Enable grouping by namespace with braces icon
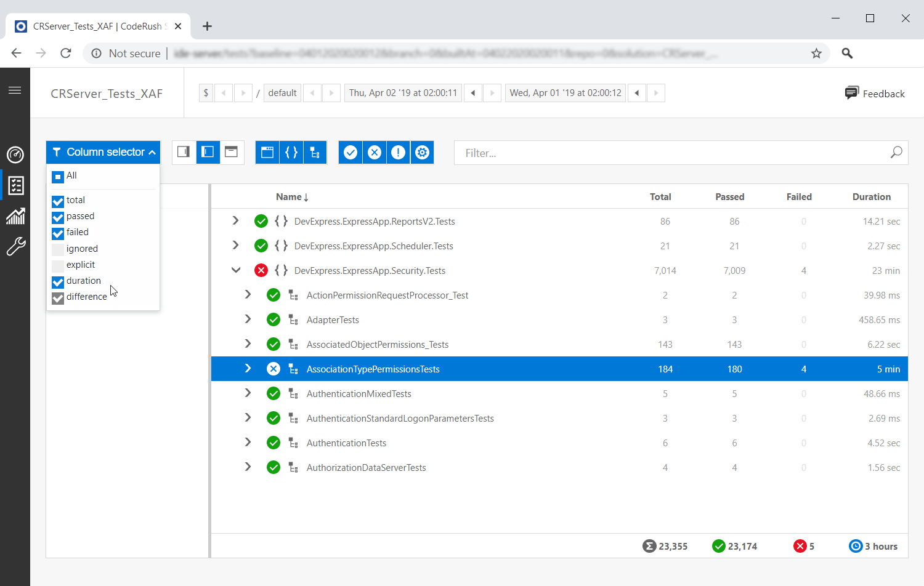Viewport: 924px width, 586px height. [291, 152]
